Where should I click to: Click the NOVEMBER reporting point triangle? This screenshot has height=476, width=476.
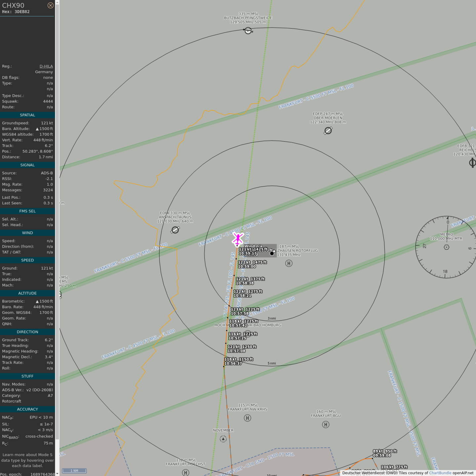pyautogui.click(x=223, y=439)
